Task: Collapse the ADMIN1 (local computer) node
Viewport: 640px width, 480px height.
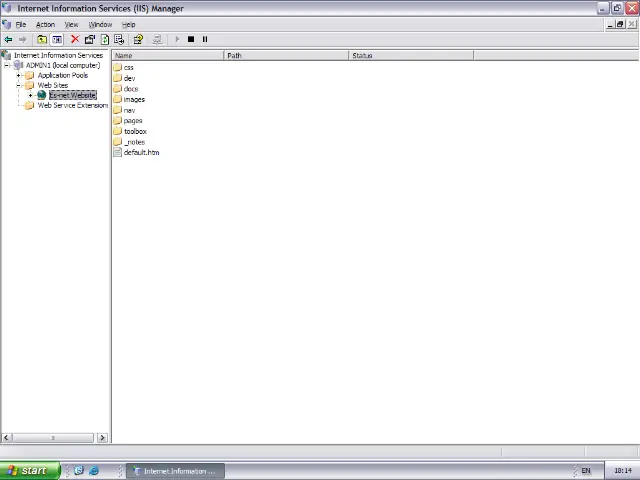Action: [x=7, y=65]
